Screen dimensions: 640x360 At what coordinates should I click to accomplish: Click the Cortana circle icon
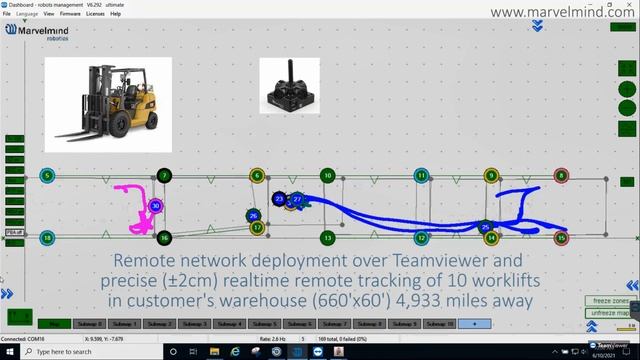coord(173,351)
